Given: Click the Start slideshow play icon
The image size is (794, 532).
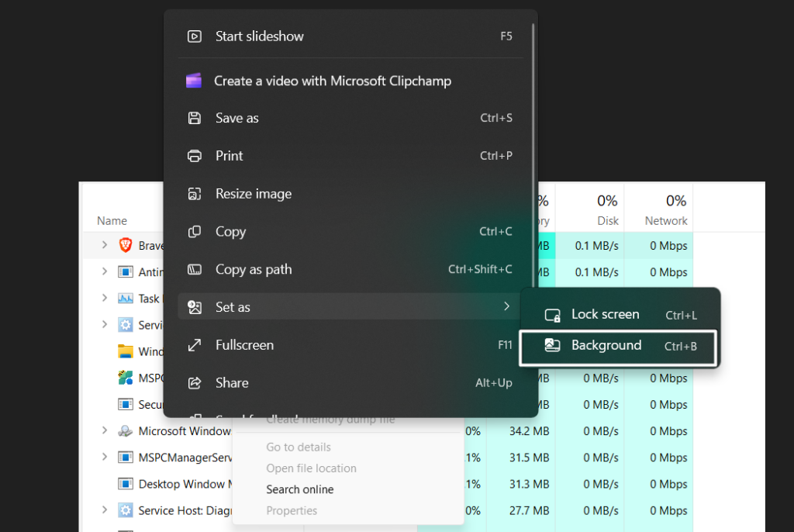Looking at the screenshot, I should pyautogui.click(x=195, y=36).
